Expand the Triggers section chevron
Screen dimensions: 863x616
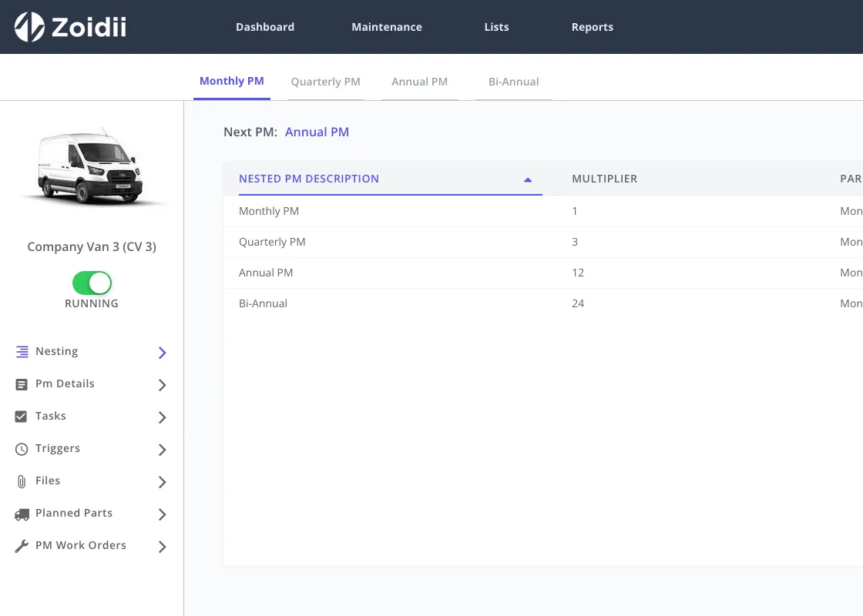163,450
